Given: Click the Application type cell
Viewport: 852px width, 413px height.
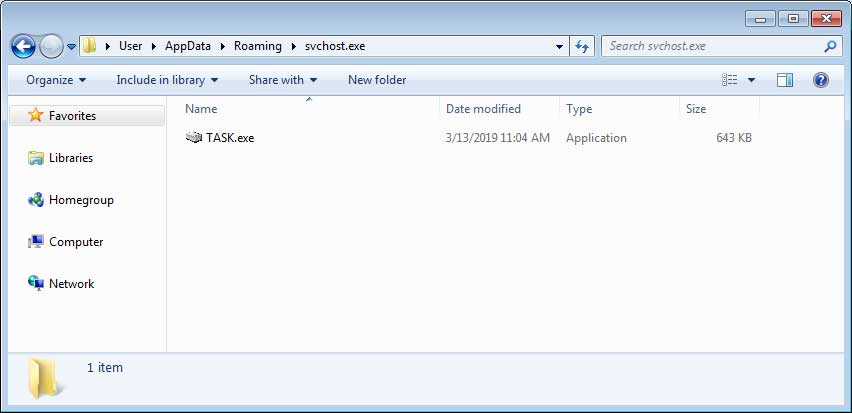Looking at the screenshot, I should pyautogui.click(x=596, y=138).
